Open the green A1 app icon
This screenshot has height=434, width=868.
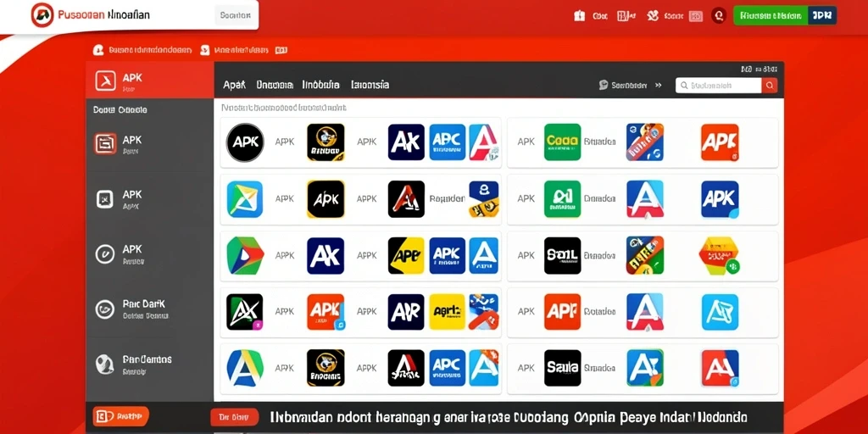pyautogui.click(x=562, y=198)
